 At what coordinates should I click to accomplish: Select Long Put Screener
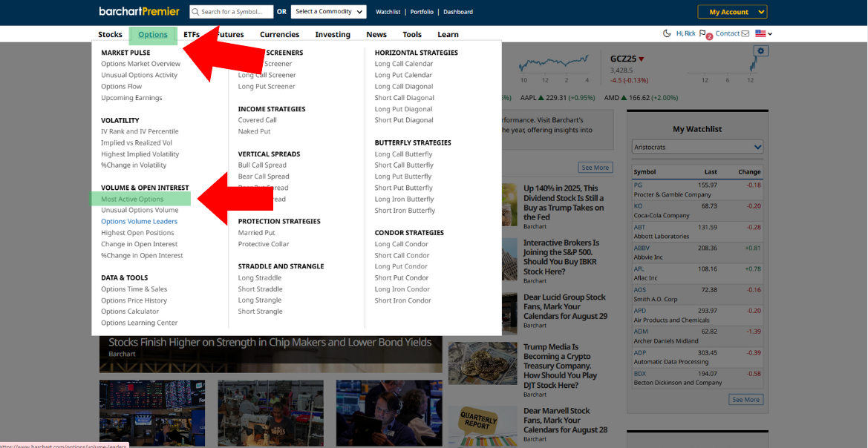tap(267, 86)
